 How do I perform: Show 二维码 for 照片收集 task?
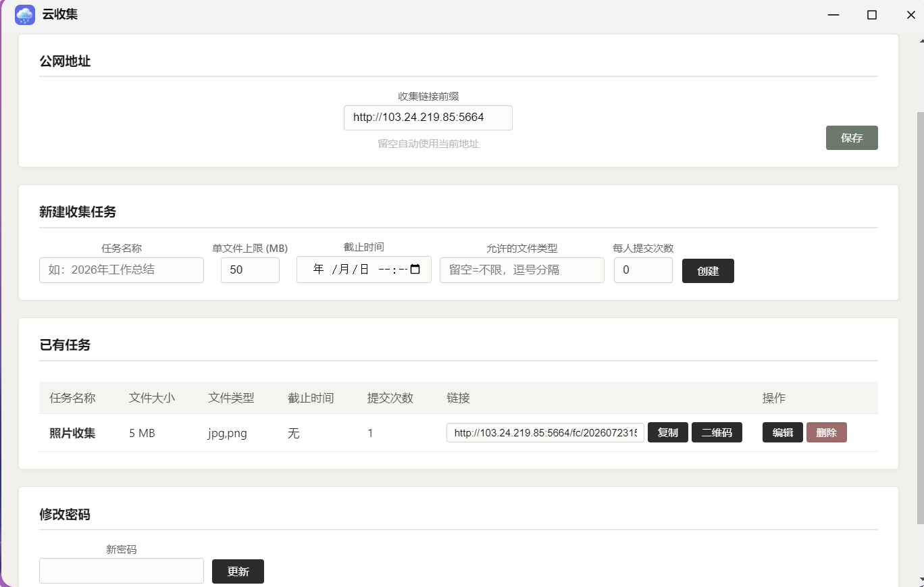pyautogui.click(x=717, y=432)
